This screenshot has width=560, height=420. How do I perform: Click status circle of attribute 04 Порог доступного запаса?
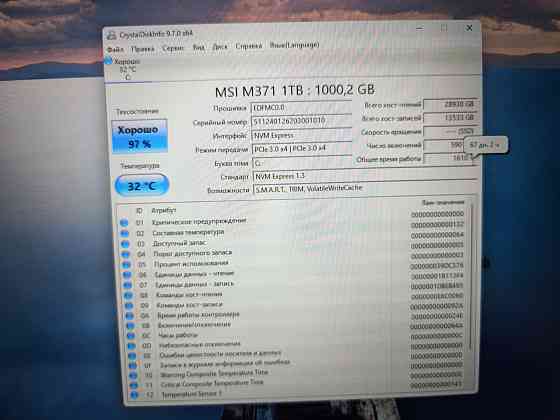click(x=126, y=255)
